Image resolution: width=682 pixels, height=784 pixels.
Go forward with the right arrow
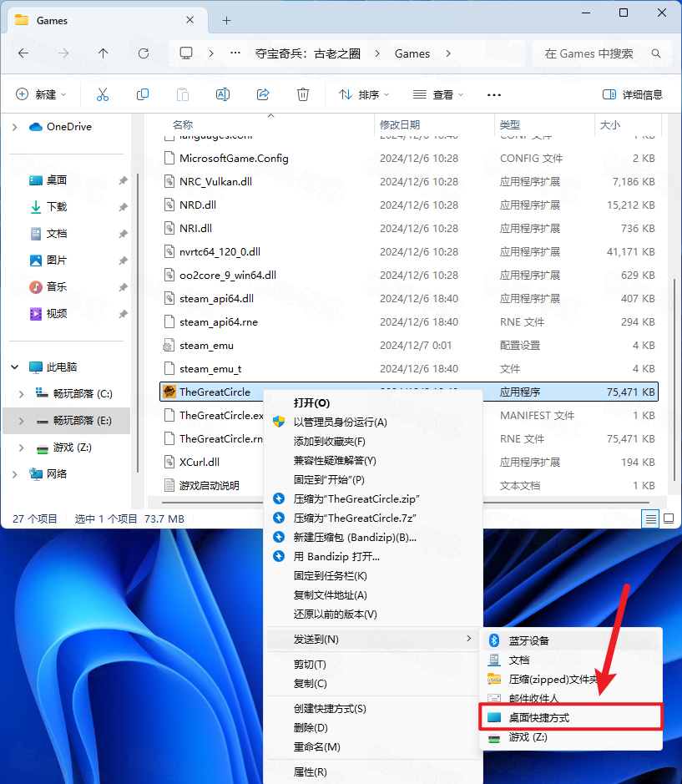[x=63, y=53]
